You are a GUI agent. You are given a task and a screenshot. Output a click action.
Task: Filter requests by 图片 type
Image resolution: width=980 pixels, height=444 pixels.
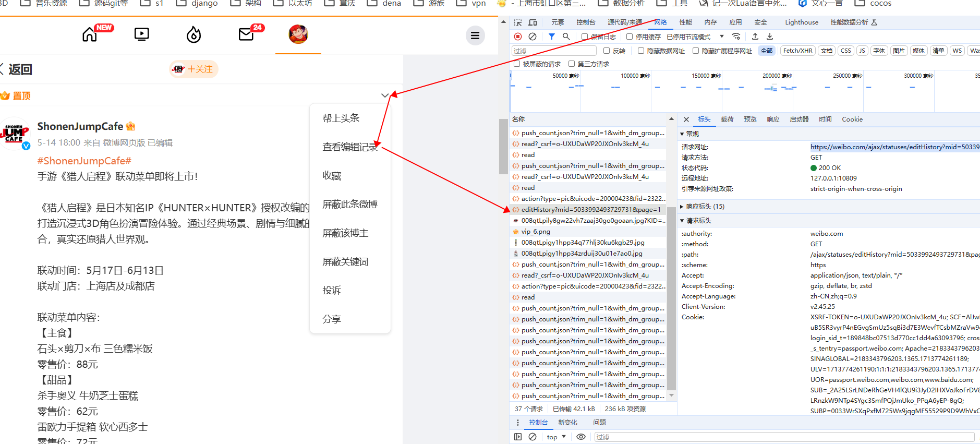coord(899,51)
